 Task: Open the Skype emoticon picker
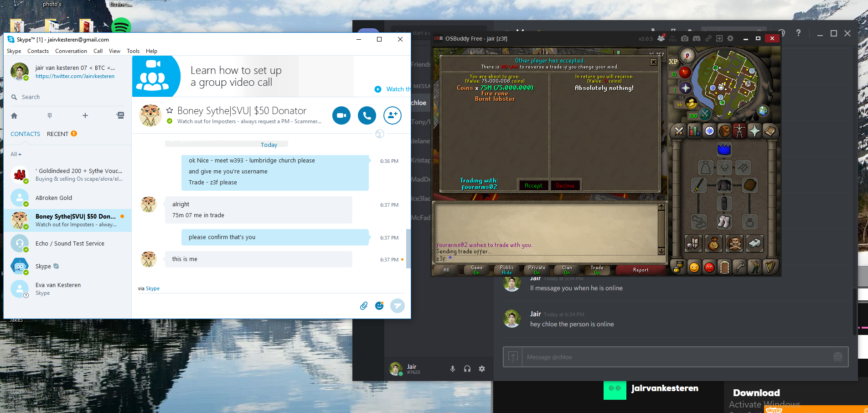(x=379, y=306)
